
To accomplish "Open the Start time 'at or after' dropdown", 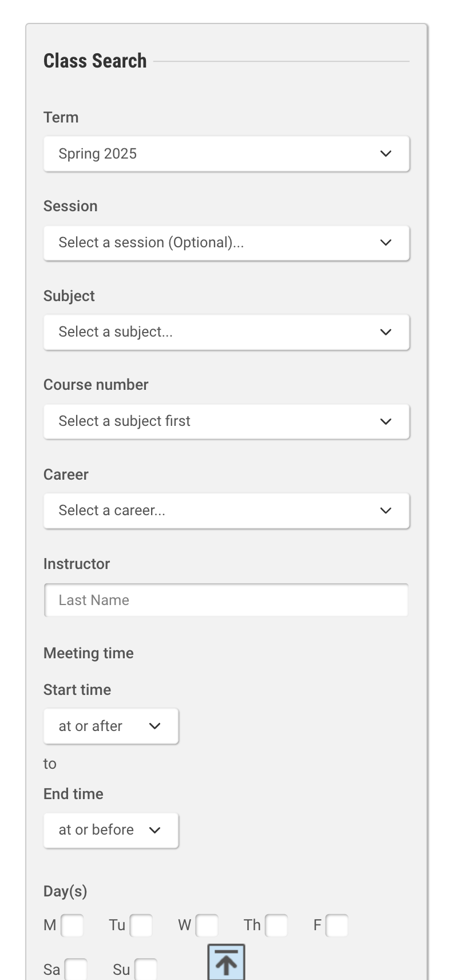I will click(111, 726).
